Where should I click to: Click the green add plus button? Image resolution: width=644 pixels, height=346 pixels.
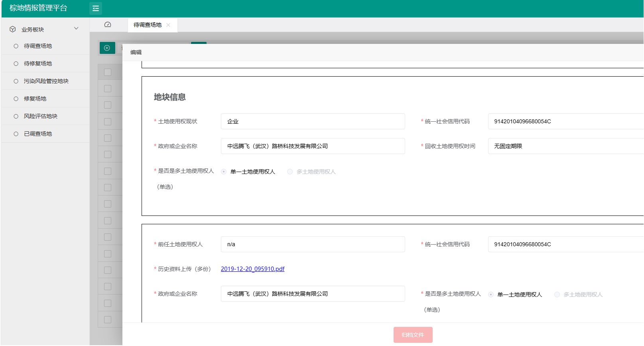107,48
